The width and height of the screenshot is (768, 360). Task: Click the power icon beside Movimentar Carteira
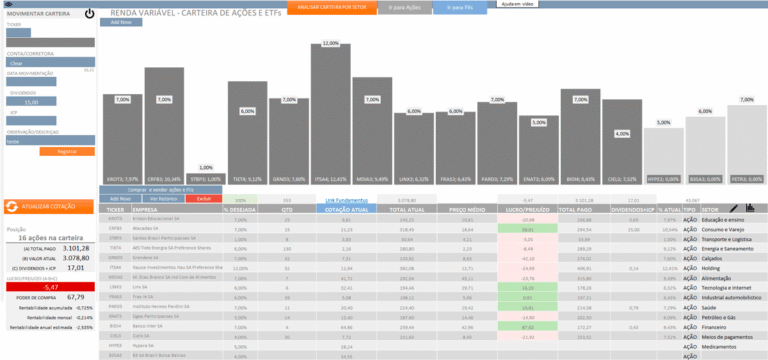point(89,14)
